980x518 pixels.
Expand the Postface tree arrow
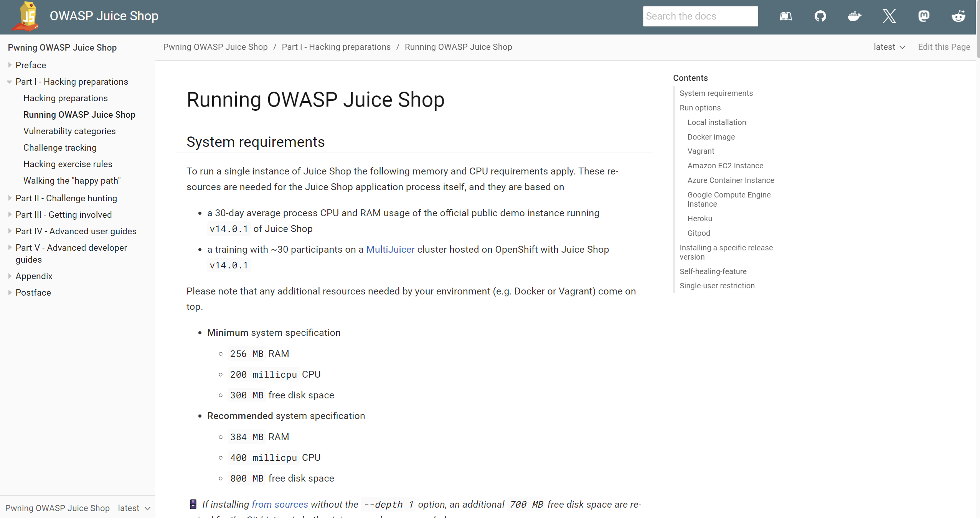pos(10,293)
